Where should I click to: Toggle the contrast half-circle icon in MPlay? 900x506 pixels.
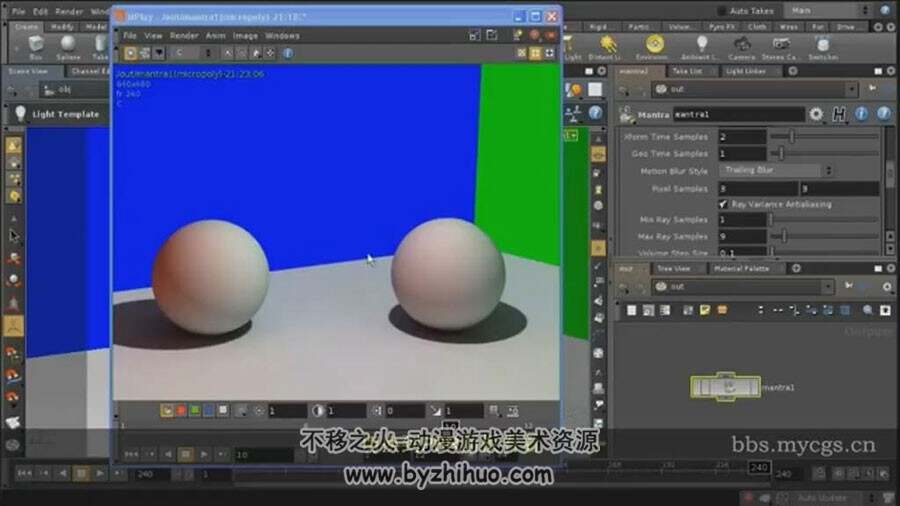click(x=317, y=411)
